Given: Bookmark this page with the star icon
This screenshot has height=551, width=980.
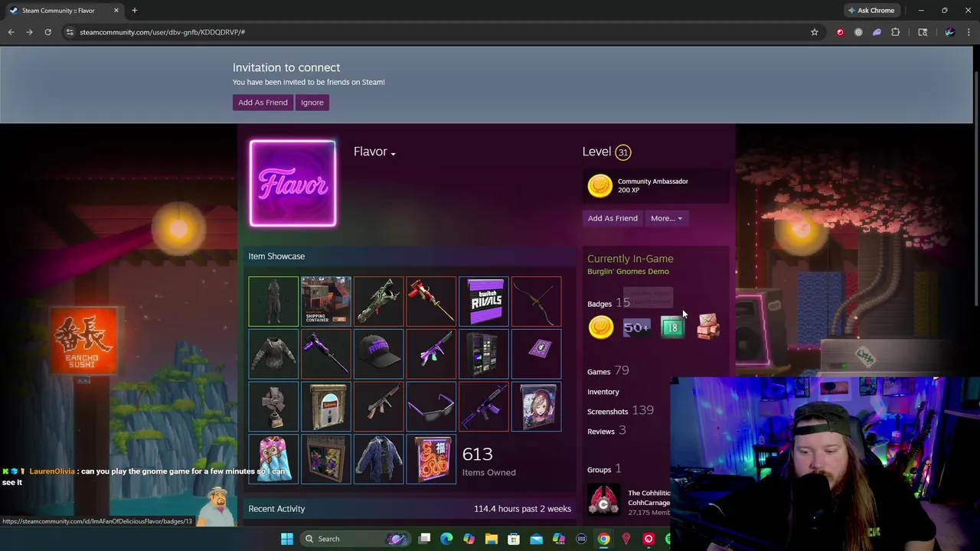Looking at the screenshot, I should click(x=815, y=32).
